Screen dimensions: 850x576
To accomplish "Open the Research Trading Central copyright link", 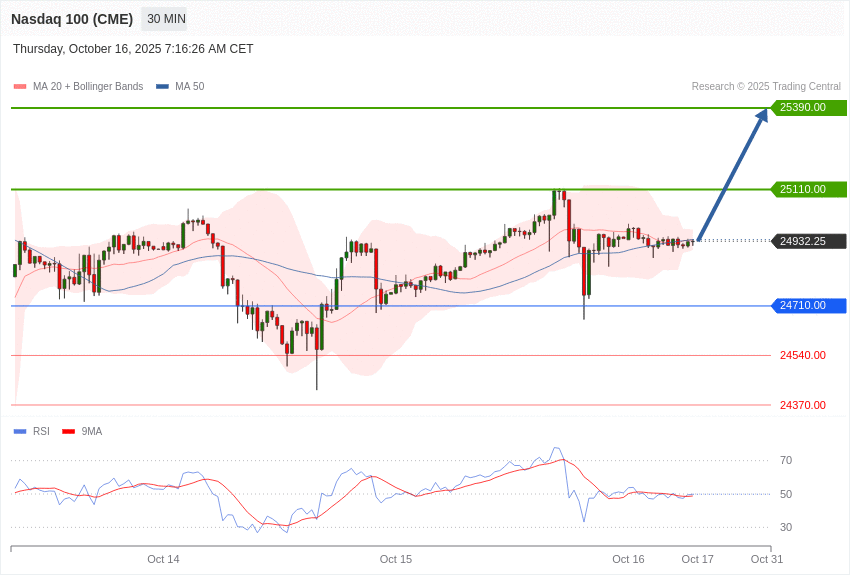I will pyautogui.click(x=766, y=87).
